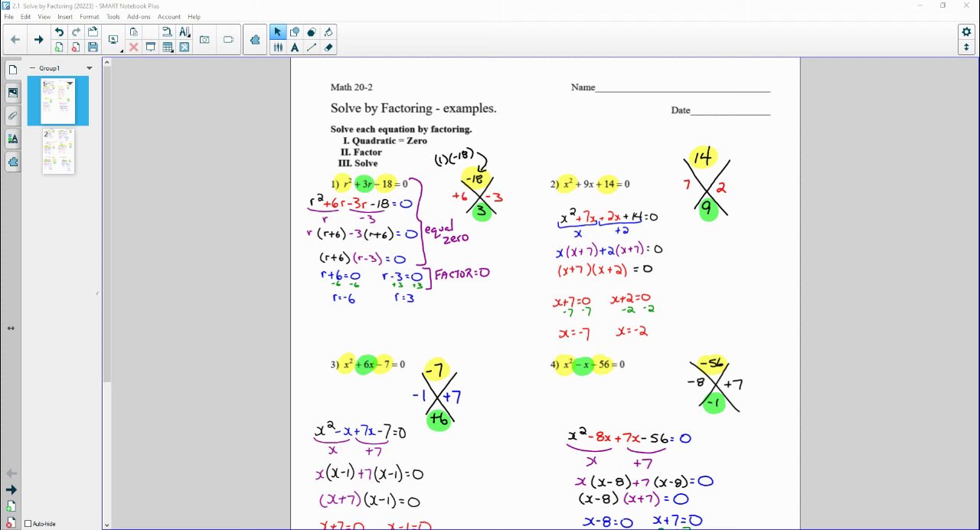Select the Regular Polygons tool
Screen dimensions: 980x530
point(312,32)
